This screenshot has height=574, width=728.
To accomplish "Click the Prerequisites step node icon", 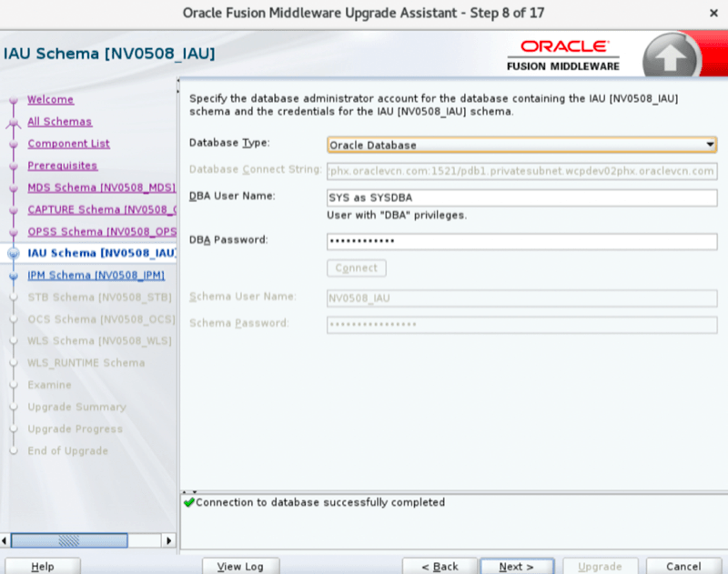I will click(14, 166).
